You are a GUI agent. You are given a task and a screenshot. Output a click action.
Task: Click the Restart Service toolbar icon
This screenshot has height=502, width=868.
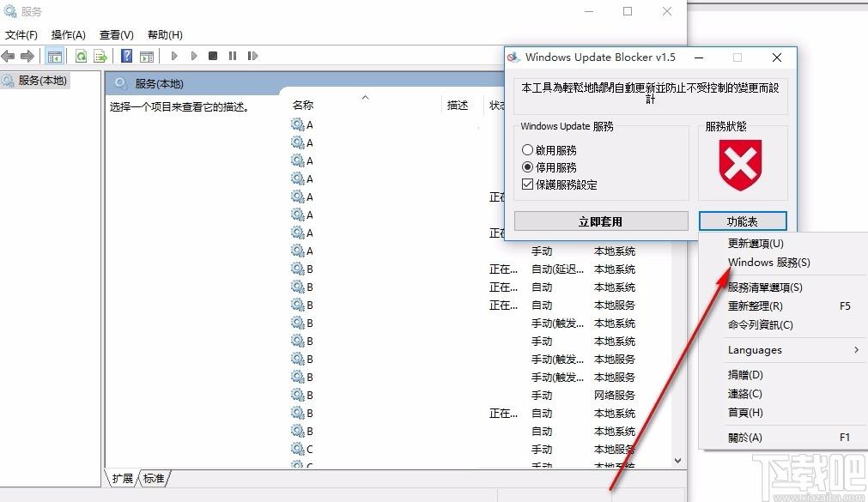pos(252,55)
